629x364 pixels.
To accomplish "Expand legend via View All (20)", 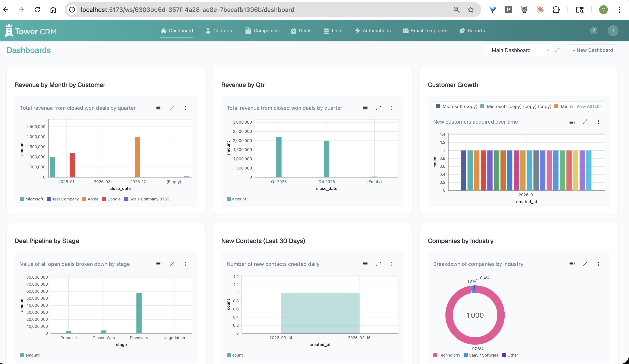I will tap(588, 106).
